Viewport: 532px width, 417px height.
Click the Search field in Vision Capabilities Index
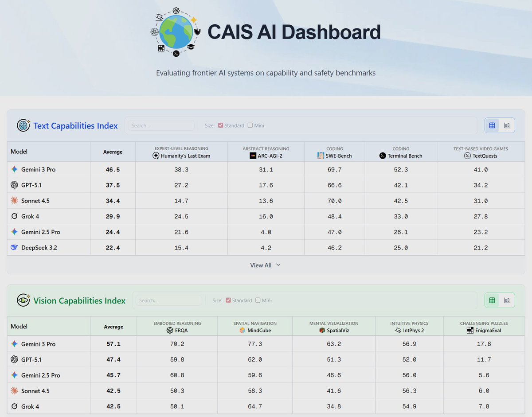168,300
